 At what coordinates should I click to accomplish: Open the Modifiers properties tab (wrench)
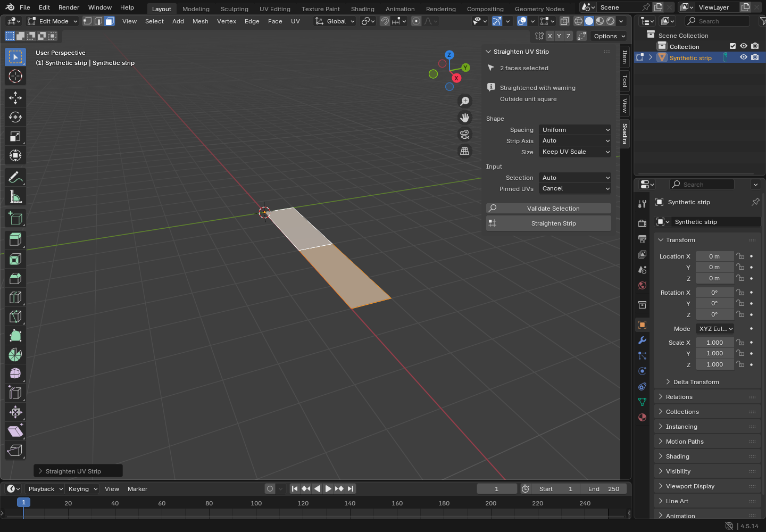[x=643, y=340]
